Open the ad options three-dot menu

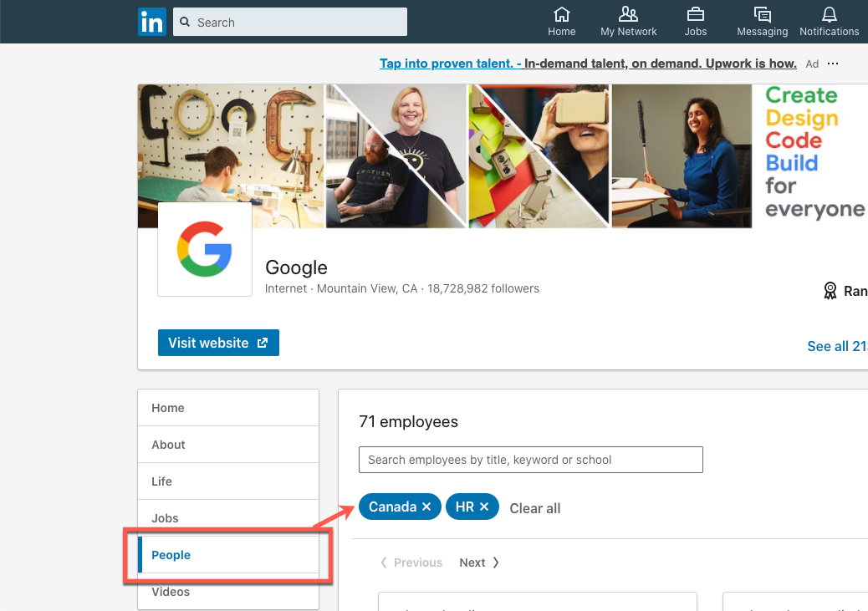pyautogui.click(x=833, y=64)
